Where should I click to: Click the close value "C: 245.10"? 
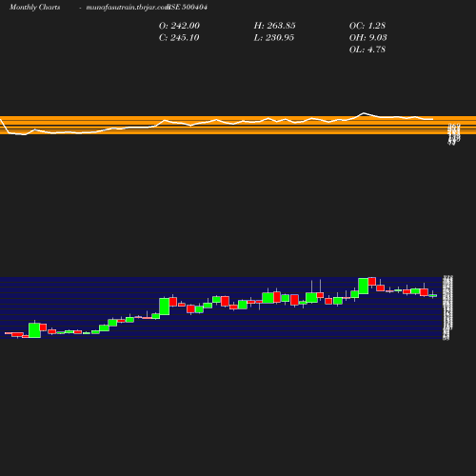point(179,38)
